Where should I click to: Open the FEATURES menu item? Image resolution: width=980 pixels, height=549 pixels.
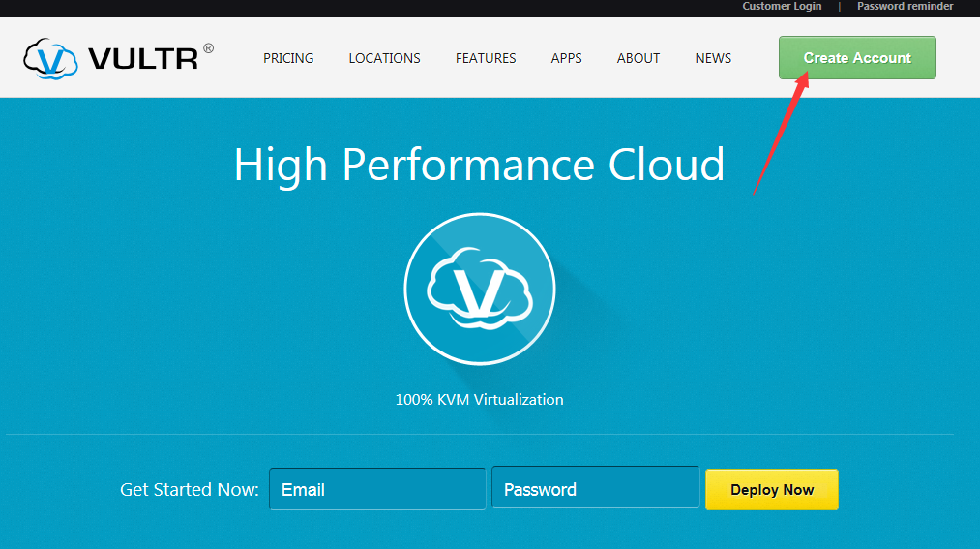(486, 58)
